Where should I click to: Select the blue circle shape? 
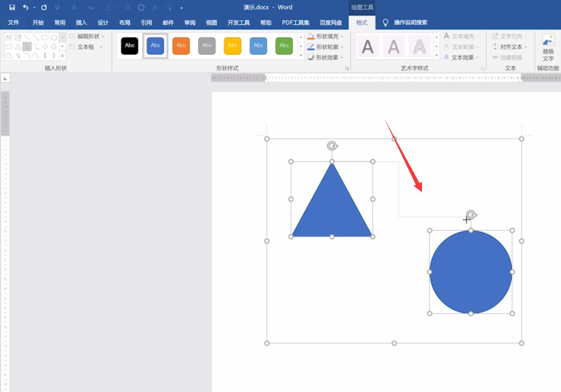click(x=471, y=272)
